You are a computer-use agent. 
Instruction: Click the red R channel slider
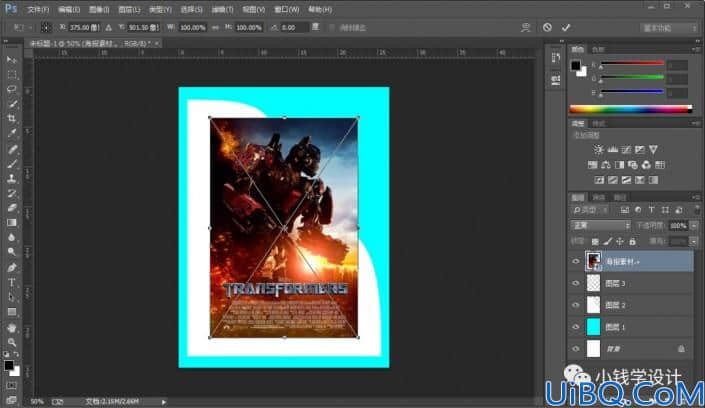pyautogui.click(x=633, y=63)
